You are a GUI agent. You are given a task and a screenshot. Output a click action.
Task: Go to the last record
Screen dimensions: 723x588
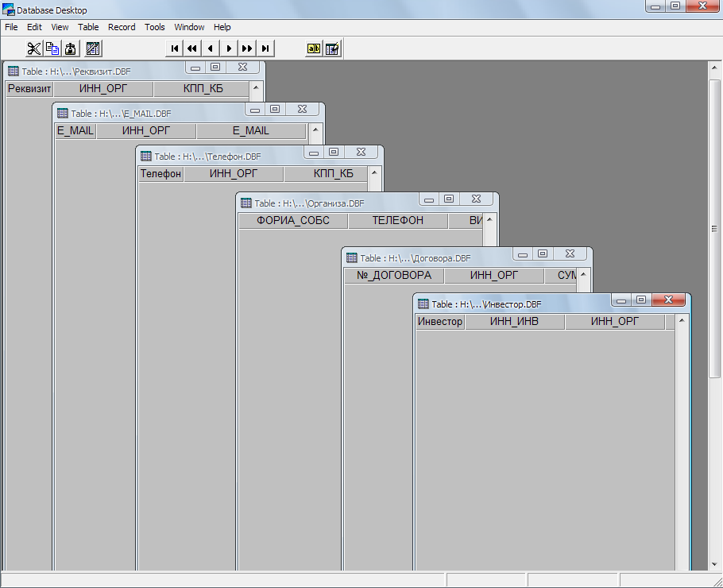265,48
